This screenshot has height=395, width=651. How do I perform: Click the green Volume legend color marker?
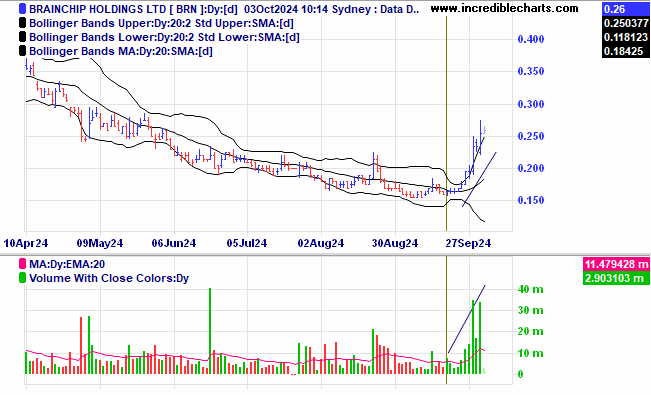pyautogui.click(x=22, y=278)
